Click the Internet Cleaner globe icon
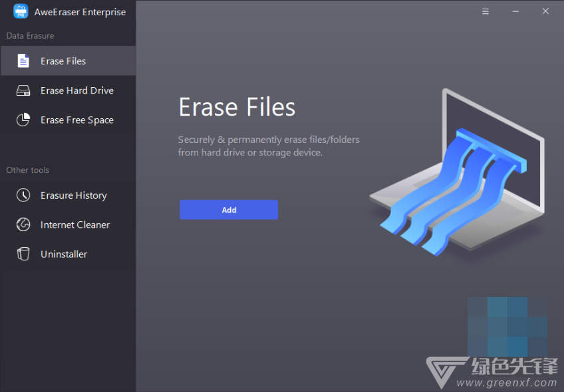The image size is (564, 392). tap(23, 225)
